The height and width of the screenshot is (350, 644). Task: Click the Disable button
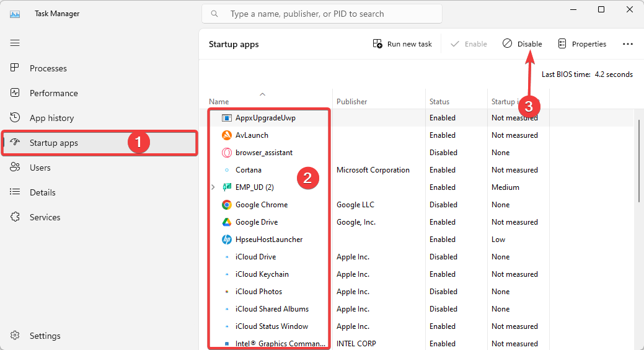tap(522, 44)
